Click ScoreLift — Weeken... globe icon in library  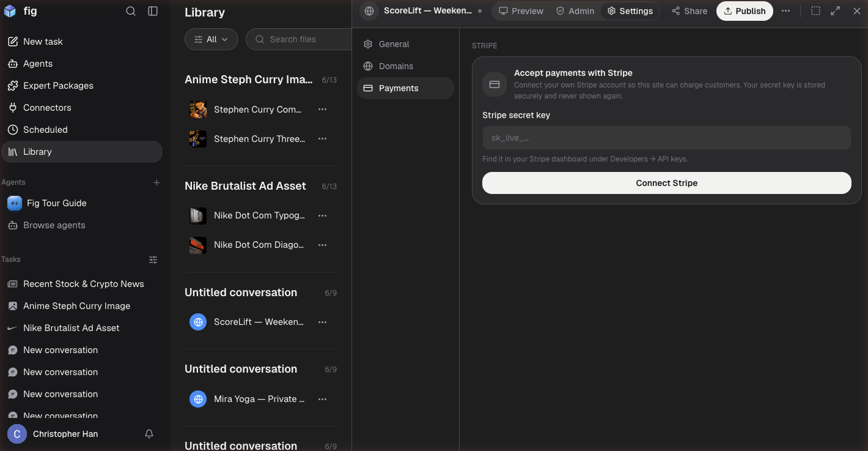click(198, 322)
